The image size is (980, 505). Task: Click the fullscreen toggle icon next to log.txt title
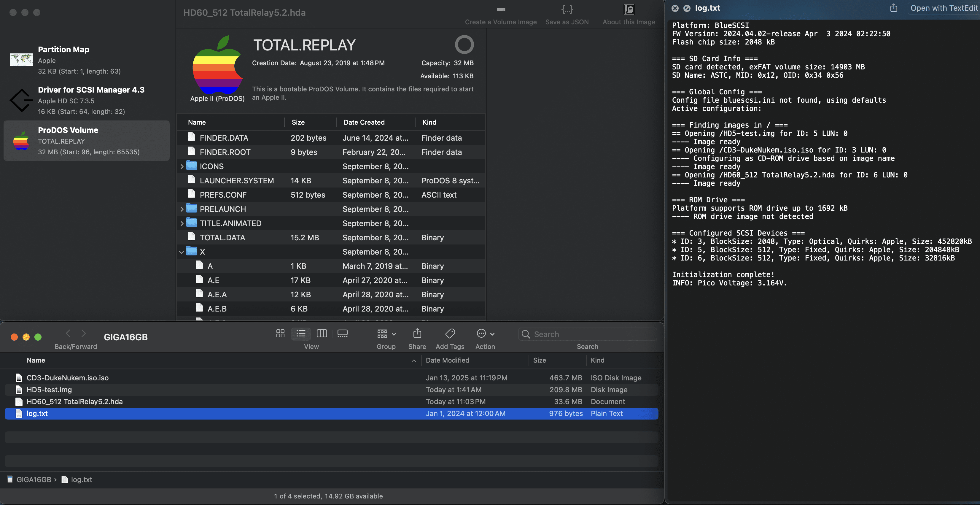point(687,8)
